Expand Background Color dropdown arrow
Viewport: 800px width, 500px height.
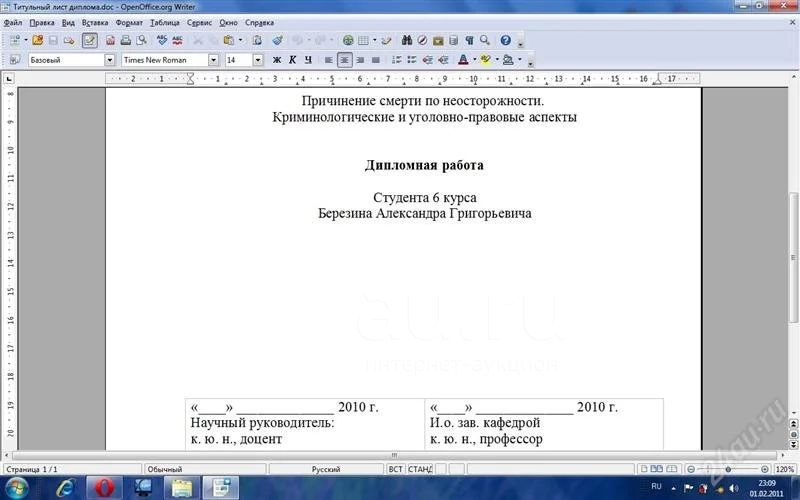[519, 60]
